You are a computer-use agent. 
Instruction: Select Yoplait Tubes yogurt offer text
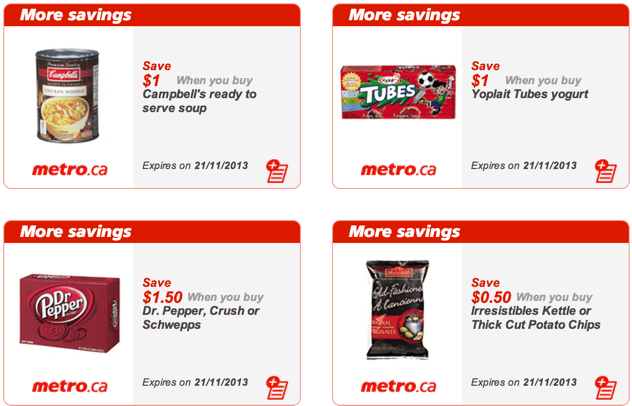(530, 94)
